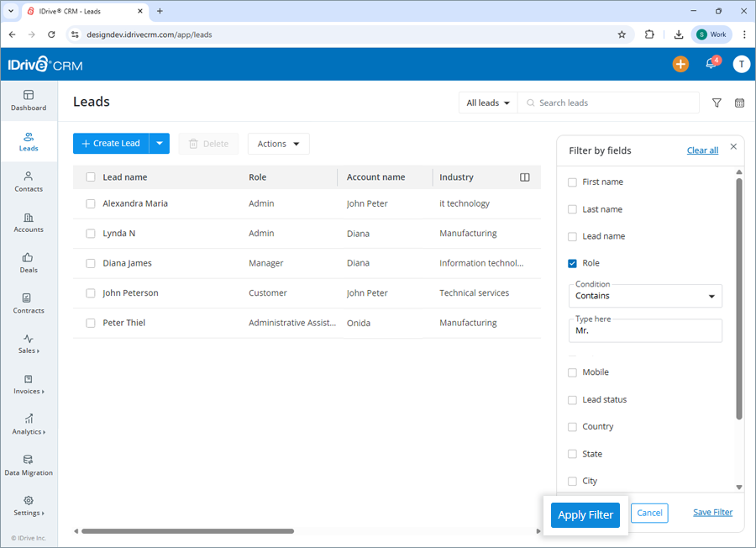Image resolution: width=756 pixels, height=548 pixels.
Task: Click the Apply Filter button
Action: coord(585,515)
